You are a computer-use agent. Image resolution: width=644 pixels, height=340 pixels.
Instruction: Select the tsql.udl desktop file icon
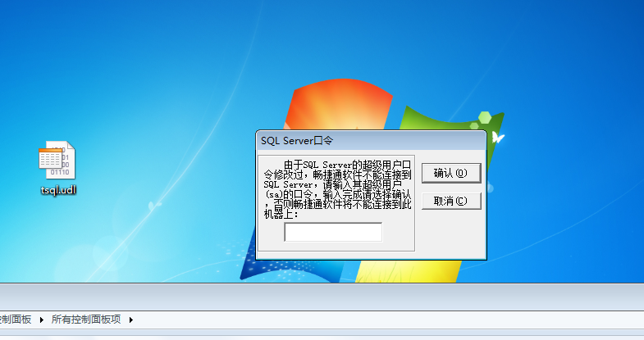tap(57, 160)
